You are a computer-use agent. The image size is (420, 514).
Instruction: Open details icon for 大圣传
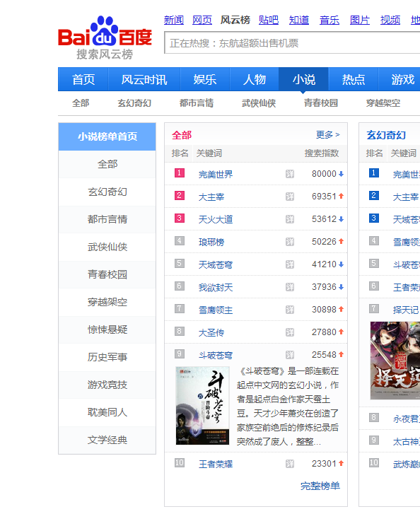(x=290, y=332)
